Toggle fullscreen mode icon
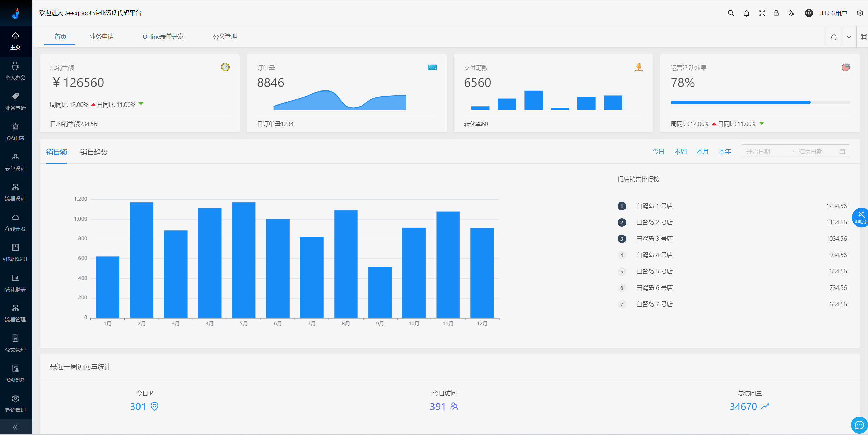Screen dimensions: 868x435 click(762, 13)
